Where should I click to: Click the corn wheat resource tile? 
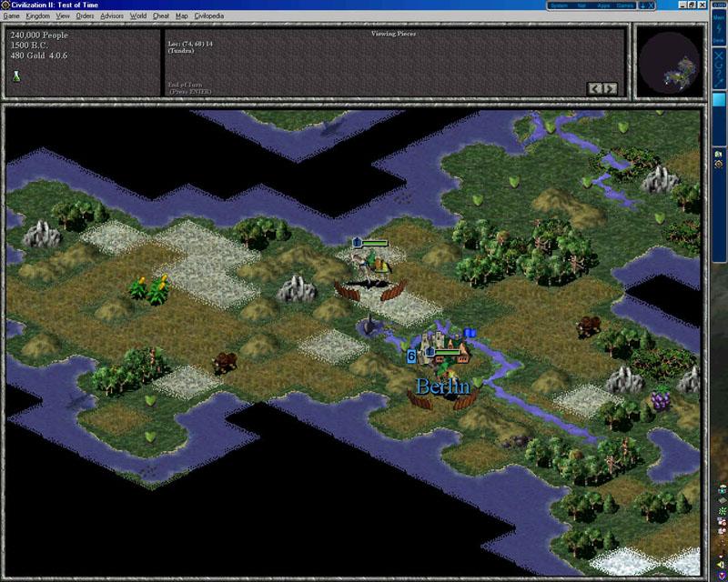click(x=149, y=290)
